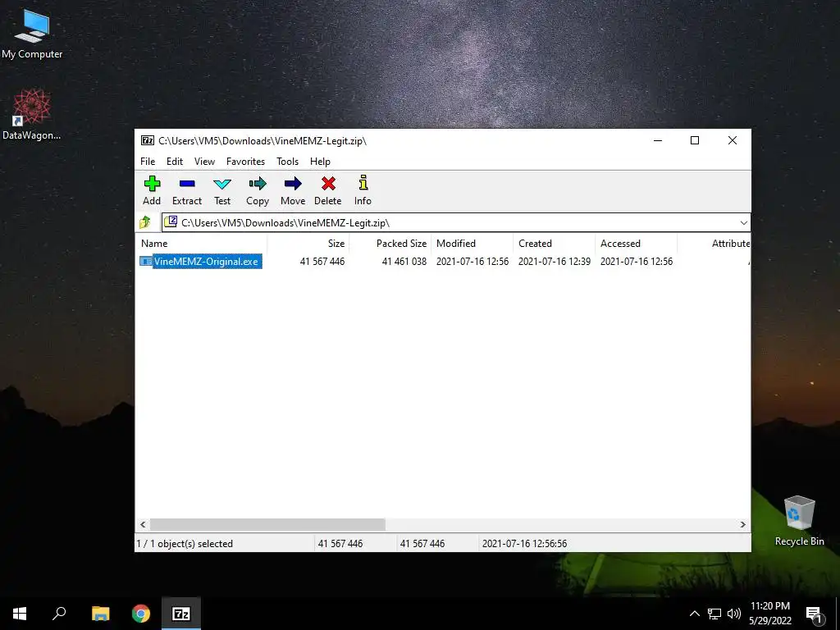Click the scroll left arrow
This screenshot has width=840, height=630.
click(143, 524)
